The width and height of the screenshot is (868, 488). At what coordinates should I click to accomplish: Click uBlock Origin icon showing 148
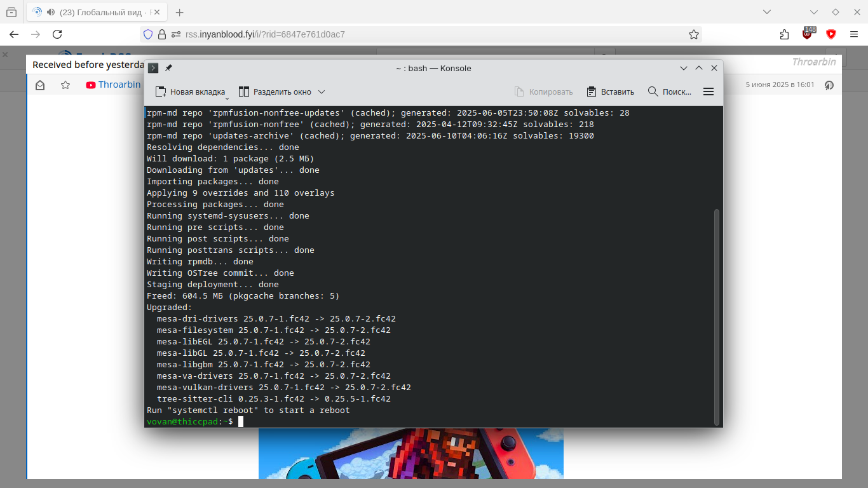pos(808,34)
